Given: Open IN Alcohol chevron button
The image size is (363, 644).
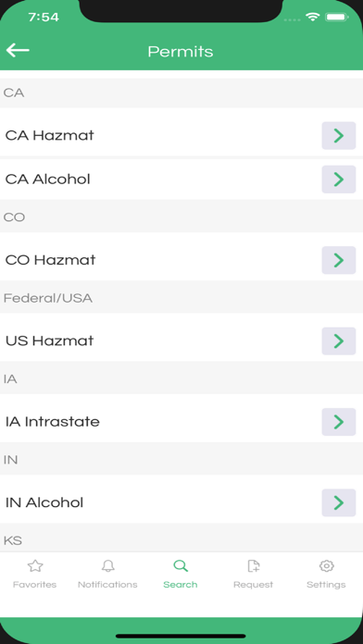Looking at the screenshot, I should [339, 502].
